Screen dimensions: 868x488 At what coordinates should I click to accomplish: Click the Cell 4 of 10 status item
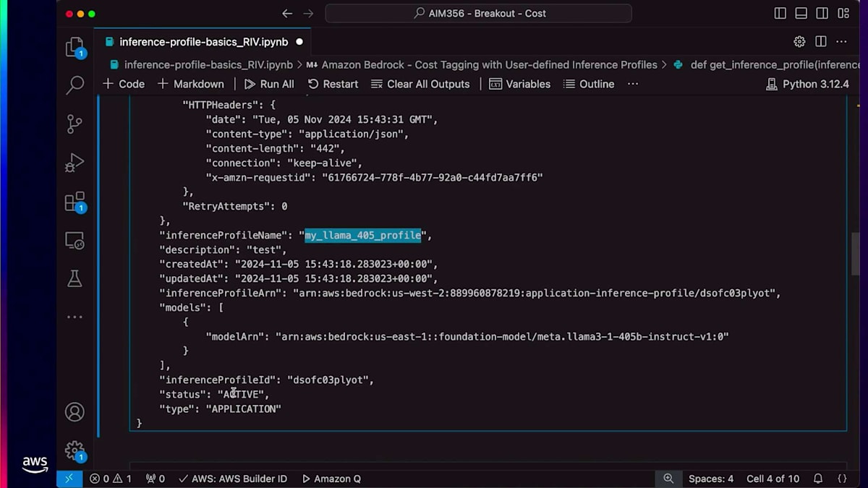pos(773,479)
